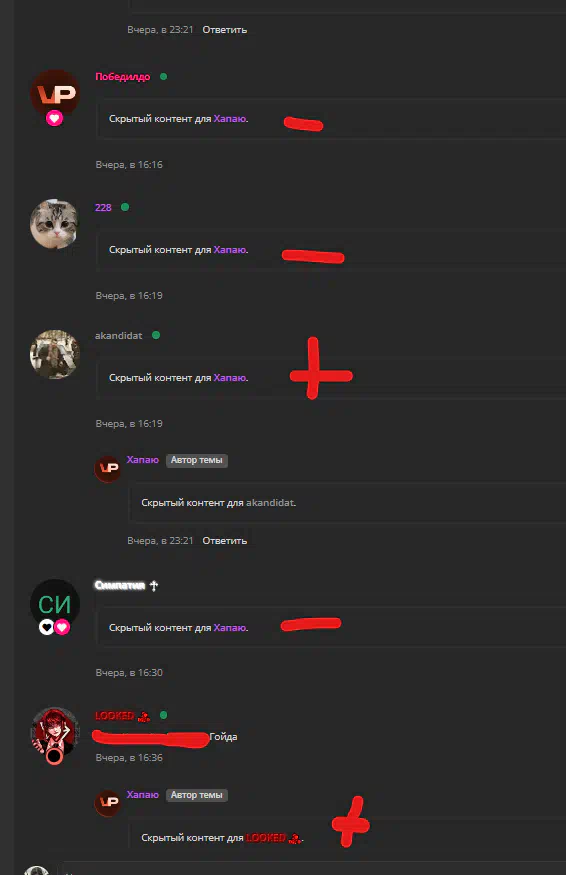Open the profile of user 228
This screenshot has width=566, height=875.
coord(103,208)
